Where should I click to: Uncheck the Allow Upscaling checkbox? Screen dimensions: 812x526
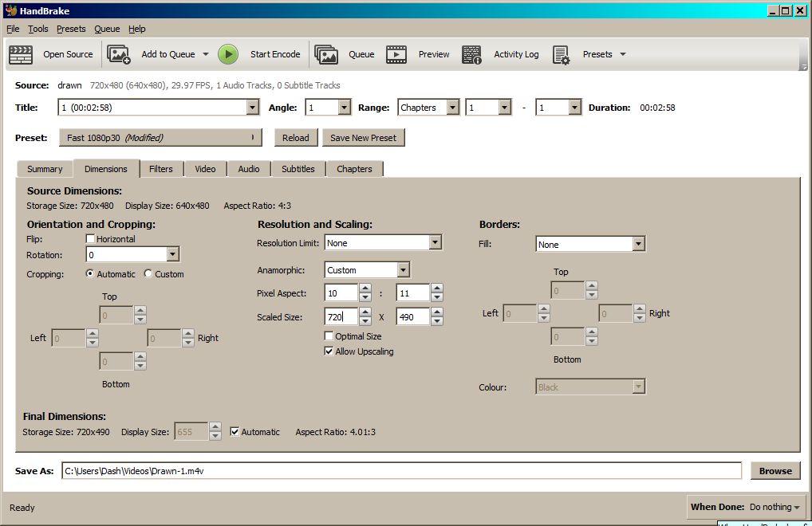point(329,351)
